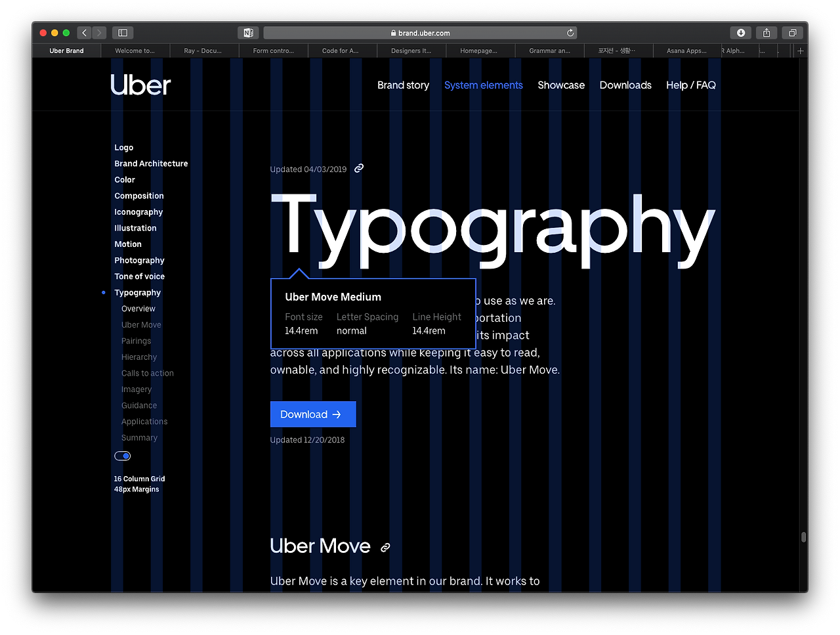Copy the anchor link beside Updated 04/03/2019
840x635 pixels.
click(x=359, y=169)
